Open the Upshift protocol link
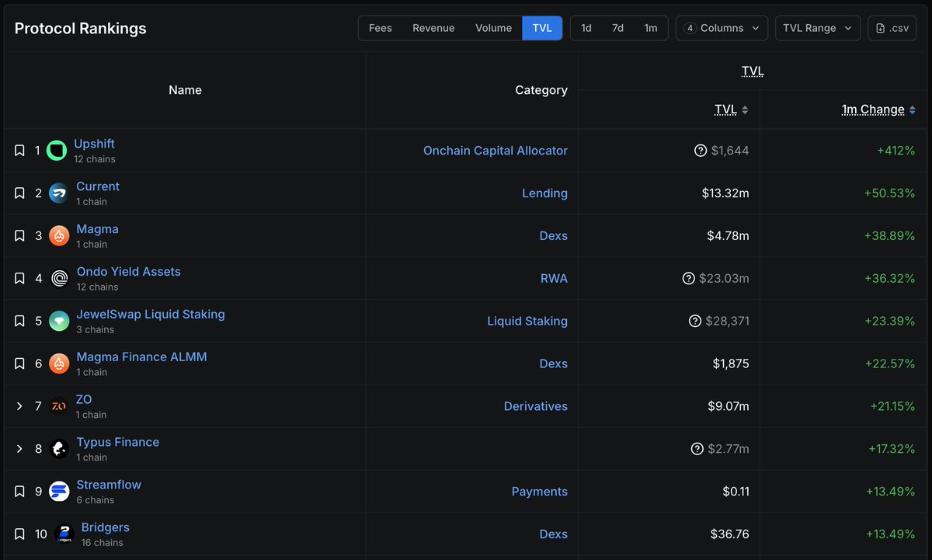This screenshot has height=560, width=932. click(x=94, y=144)
